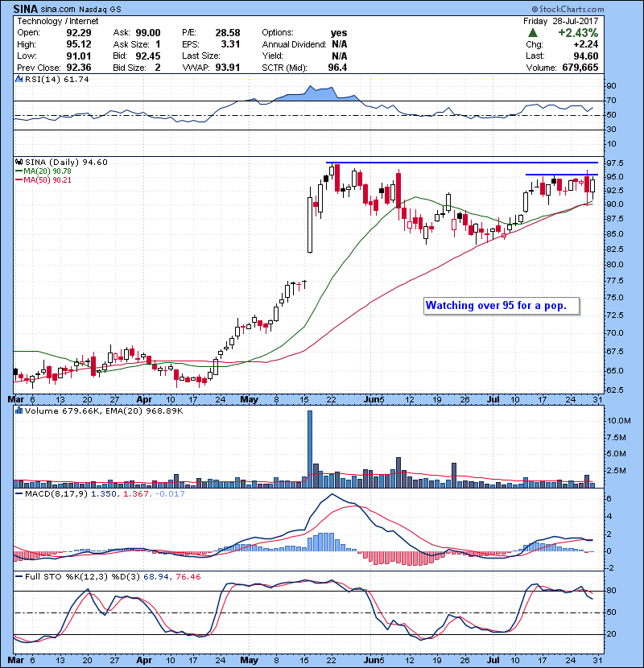644x668 pixels.
Task: Click the 'Ask Size:' label
Action: 131,44
